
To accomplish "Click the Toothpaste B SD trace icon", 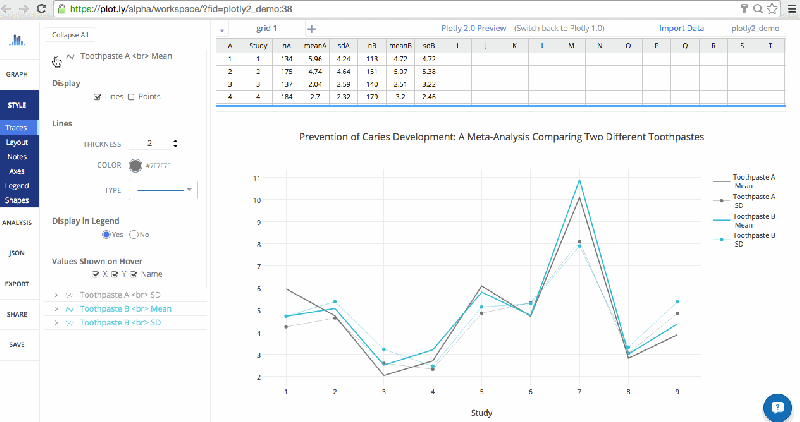I will point(71,322).
